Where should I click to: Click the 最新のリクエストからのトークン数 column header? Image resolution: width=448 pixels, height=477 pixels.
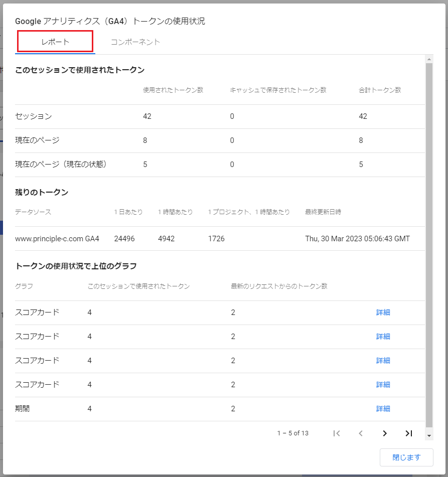(x=279, y=286)
